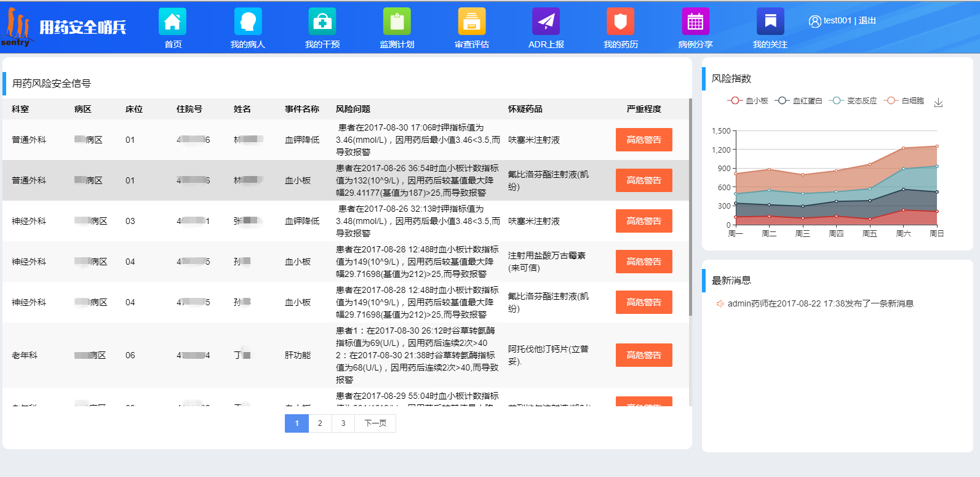The height and width of the screenshot is (477, 980).
Task: Click 退出 logout link
Action: click(x=867, y=20)
